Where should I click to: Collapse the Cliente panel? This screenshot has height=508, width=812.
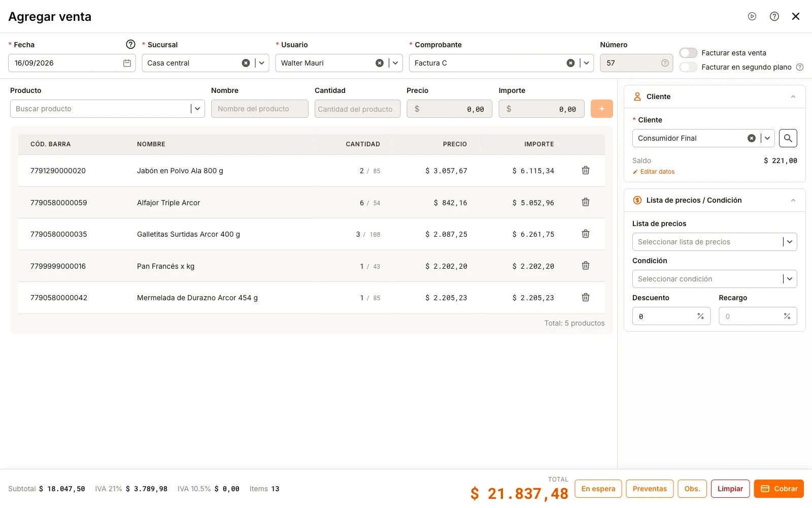pyautogui.click(x=793, y=97)
